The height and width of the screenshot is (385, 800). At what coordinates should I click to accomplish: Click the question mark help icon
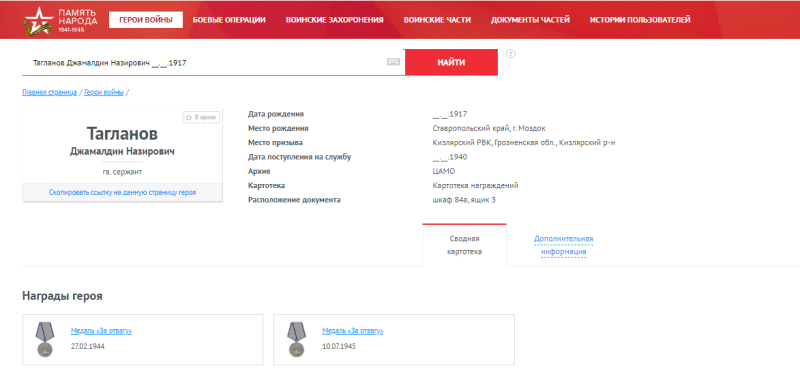pyautogui.click(x=511, y=54)
